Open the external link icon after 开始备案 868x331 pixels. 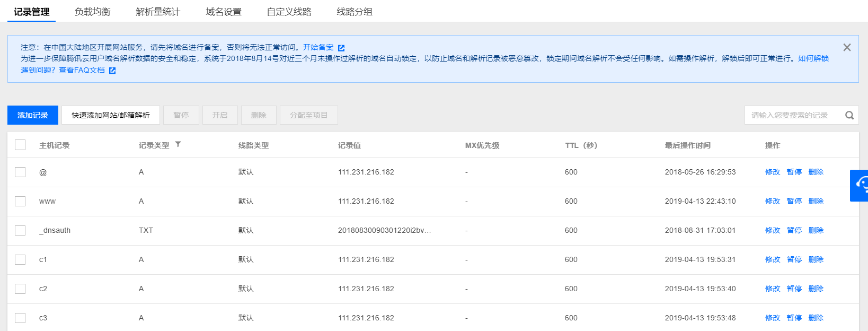[x=341, y=48]
